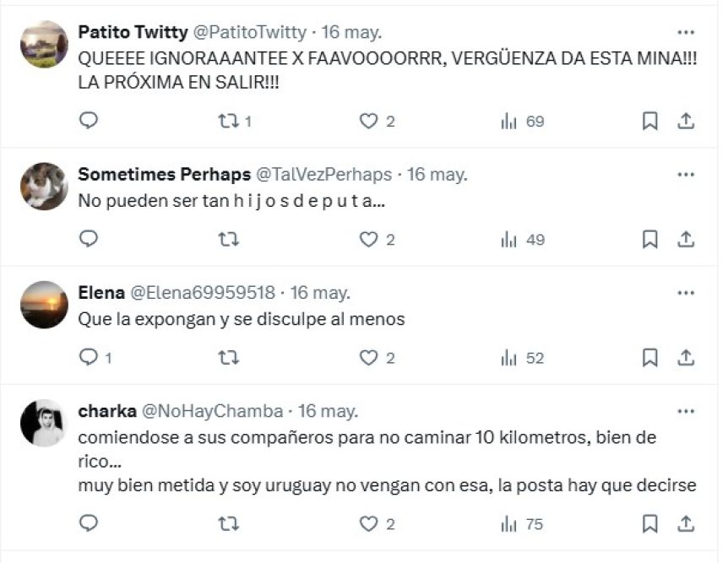Screen dimensions: 728x563
Task: Click charka's profile avatar
Action: [44, 423]
